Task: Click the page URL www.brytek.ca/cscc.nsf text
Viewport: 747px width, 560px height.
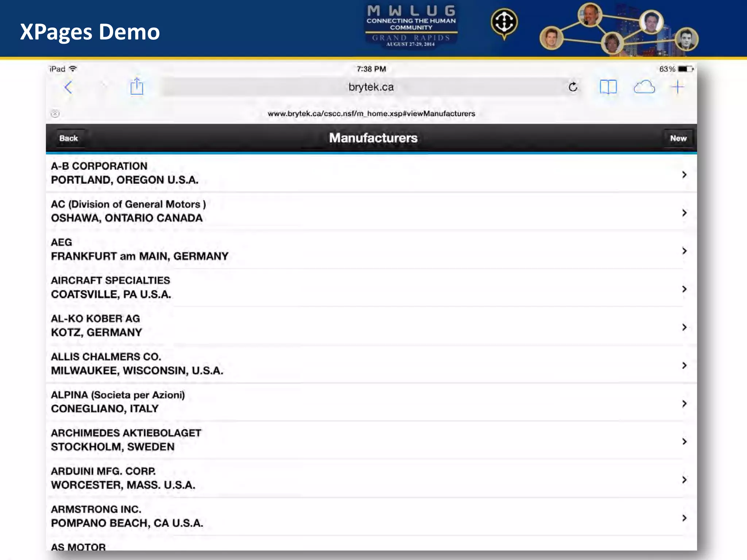Action: click(371, 113)
